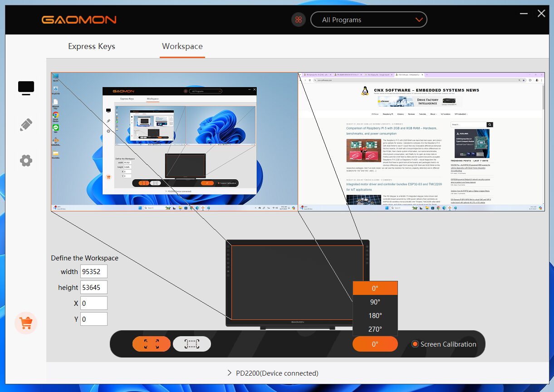Switch to the Workspace tab
Screen dimensions: 554x392
182,46
